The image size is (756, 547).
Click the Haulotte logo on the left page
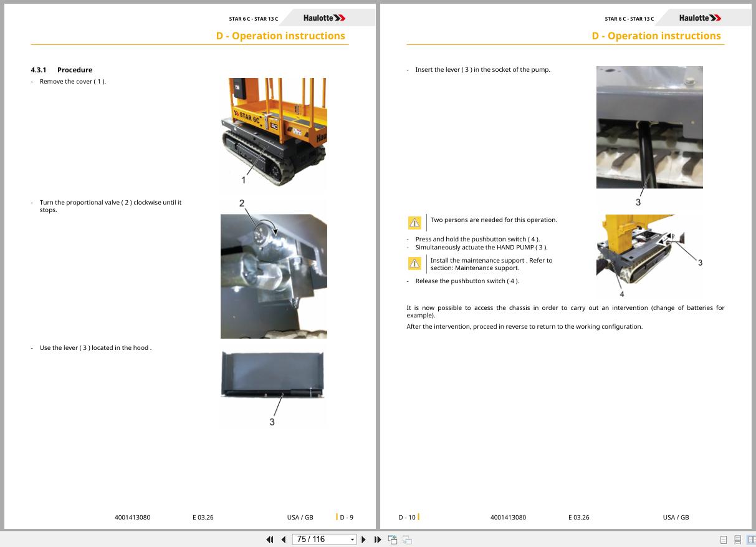pyautogui.click(x=324, y=18)
